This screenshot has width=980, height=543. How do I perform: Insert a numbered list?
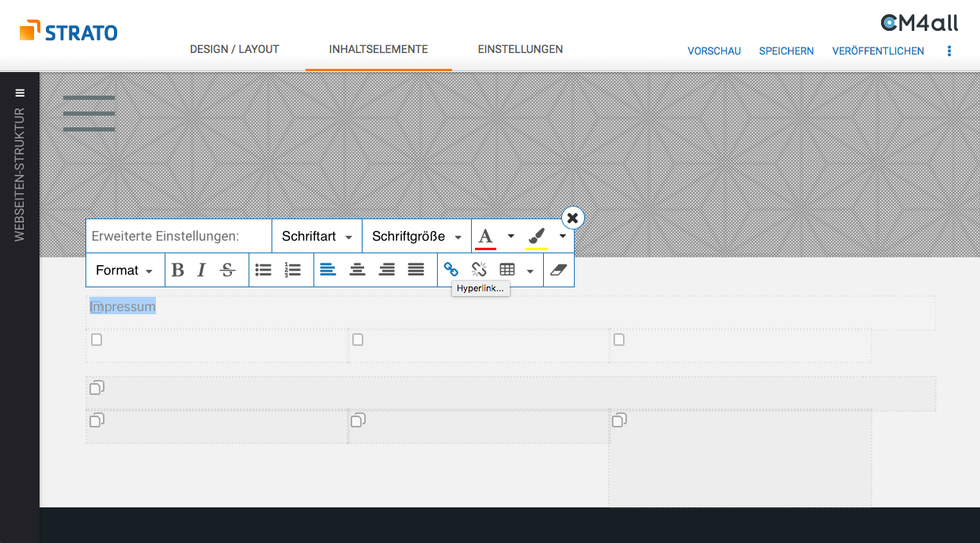[x=293, y=270]
